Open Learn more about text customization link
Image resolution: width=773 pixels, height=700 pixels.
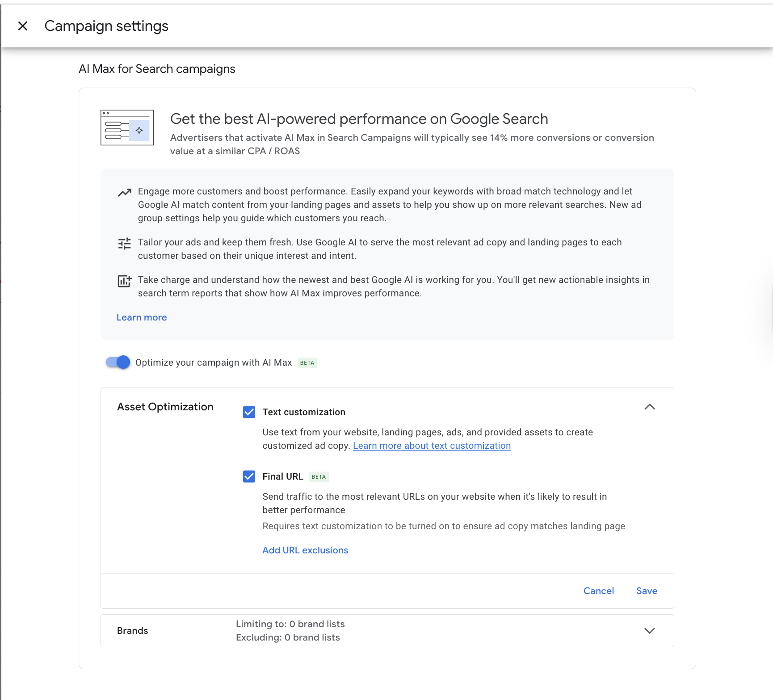click(432, 446)
